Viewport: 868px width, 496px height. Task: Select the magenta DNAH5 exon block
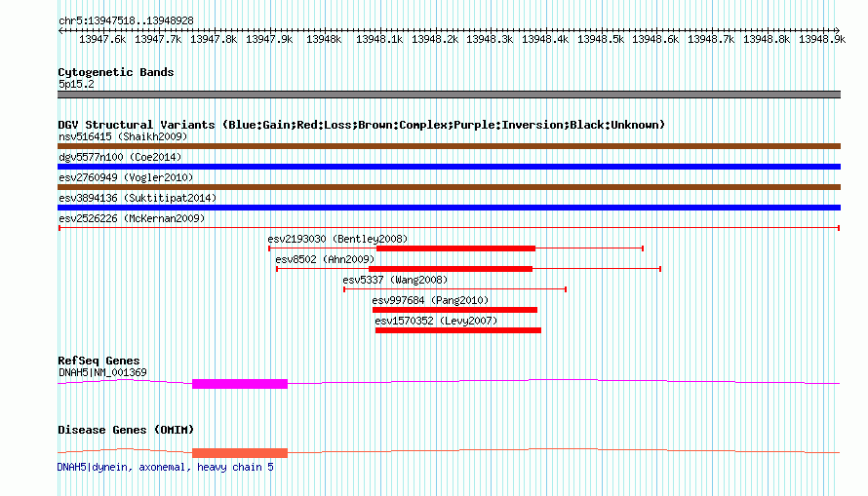point(240,384)
